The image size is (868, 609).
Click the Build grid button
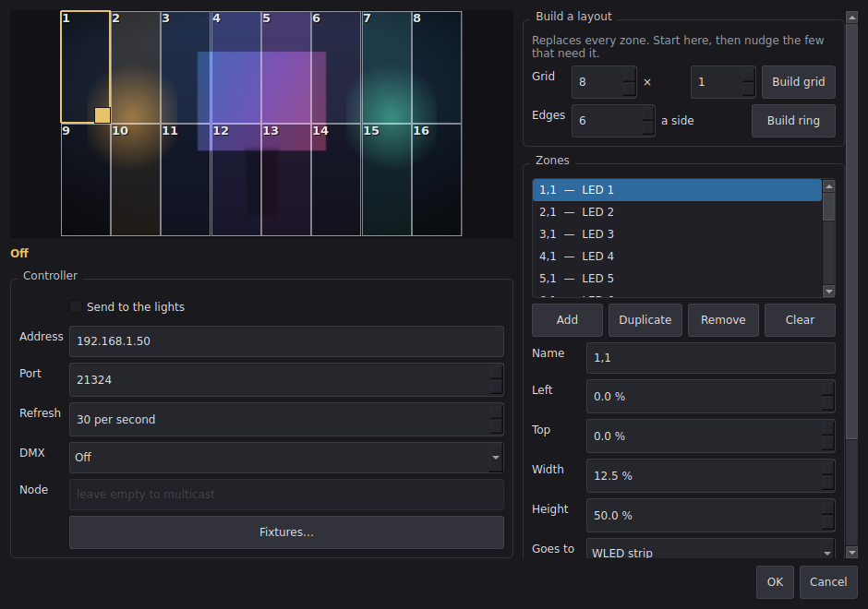click(798, 82)
